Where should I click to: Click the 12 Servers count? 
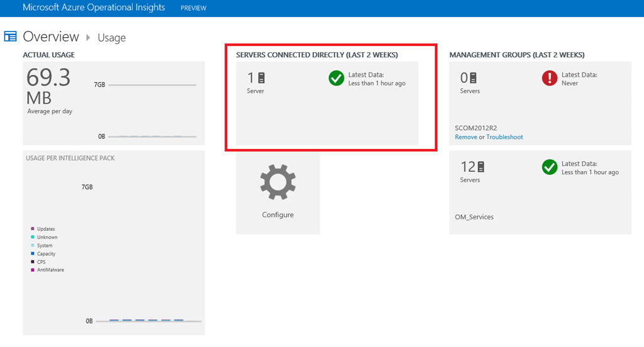[x=468, y=167]
